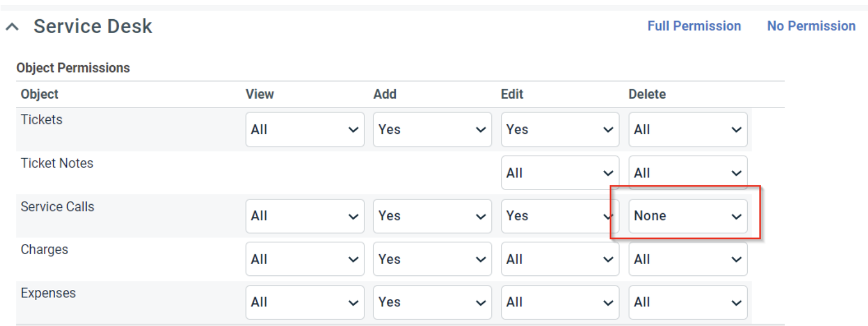Click the No Permission link

click(x=811, y=26)
